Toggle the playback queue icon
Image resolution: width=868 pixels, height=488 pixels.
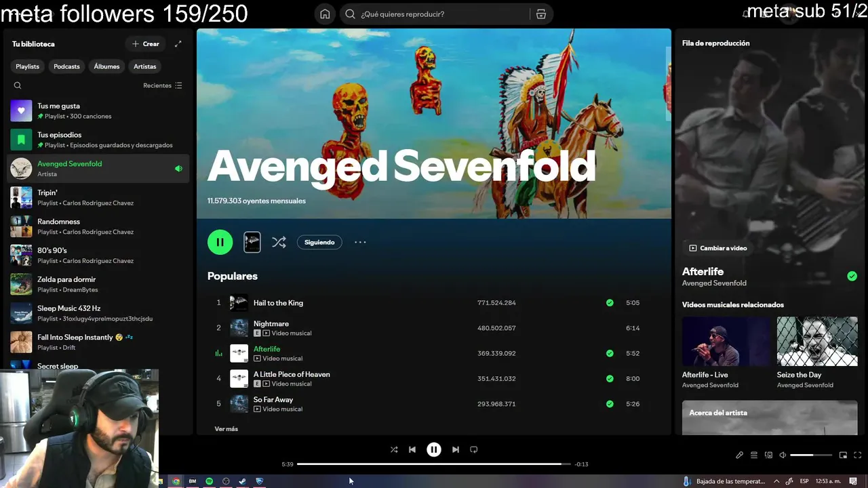pyautogui.click(x=754, y=455)
